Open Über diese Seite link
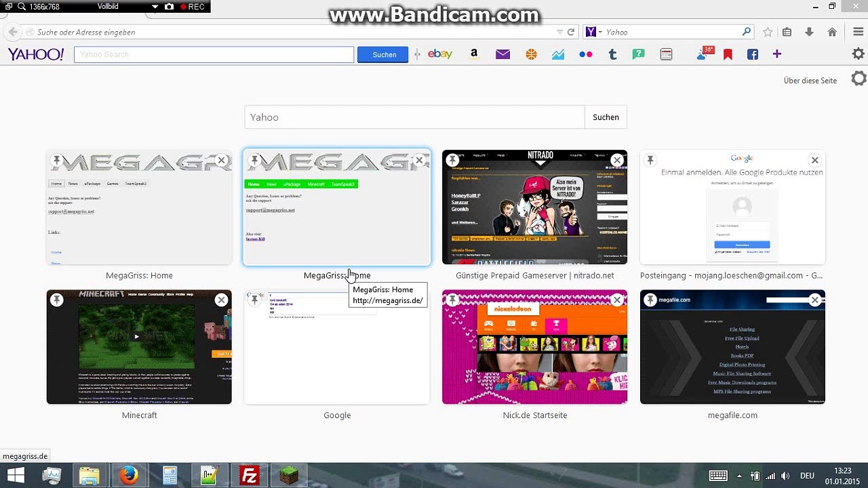Screen dimensions: 868x488 [810, 81]
